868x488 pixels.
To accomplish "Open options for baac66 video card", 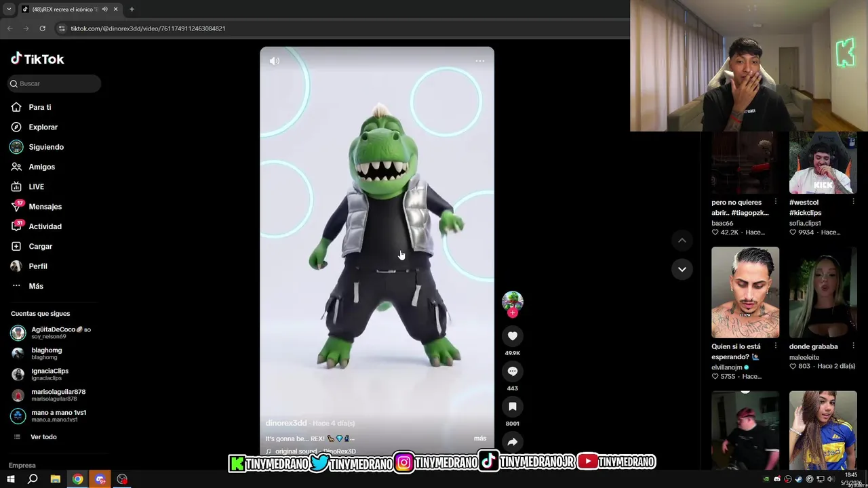I will [x=776, y=202].
